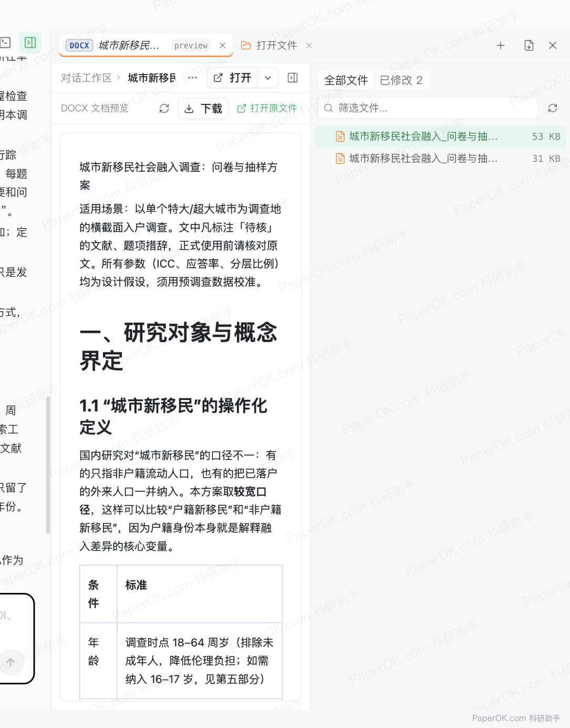Screen dimensions: 570x728
Task: Click heading 1.1 城市新移民的操作化定义
Action: pyautogui.click(x=173, y=416)
